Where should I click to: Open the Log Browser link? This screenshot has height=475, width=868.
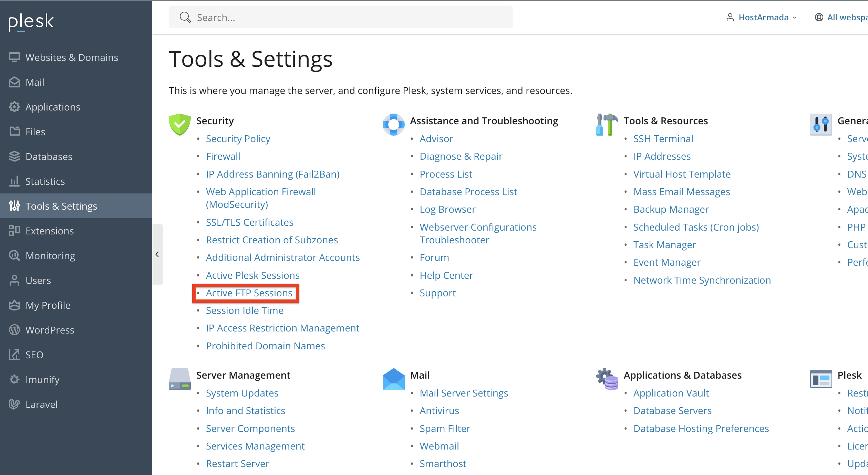pyautogui.click(x=447, y=209)
